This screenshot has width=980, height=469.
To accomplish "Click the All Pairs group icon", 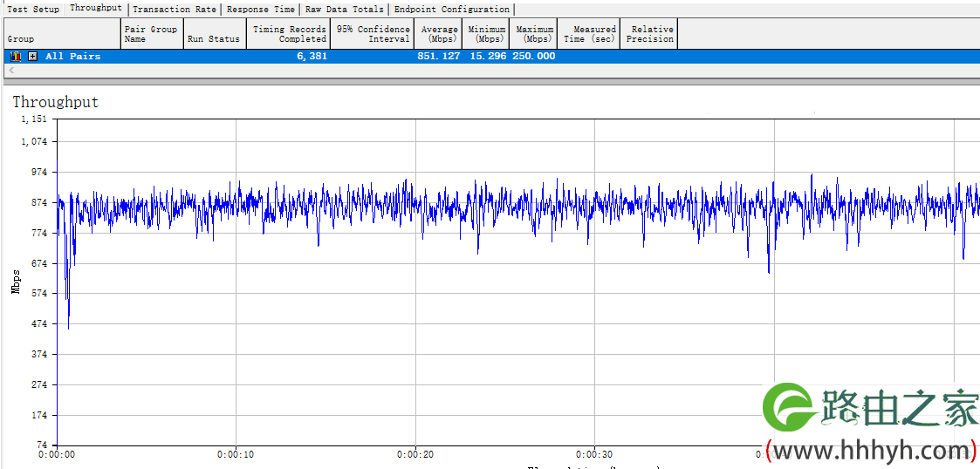I will click(17, 56).
